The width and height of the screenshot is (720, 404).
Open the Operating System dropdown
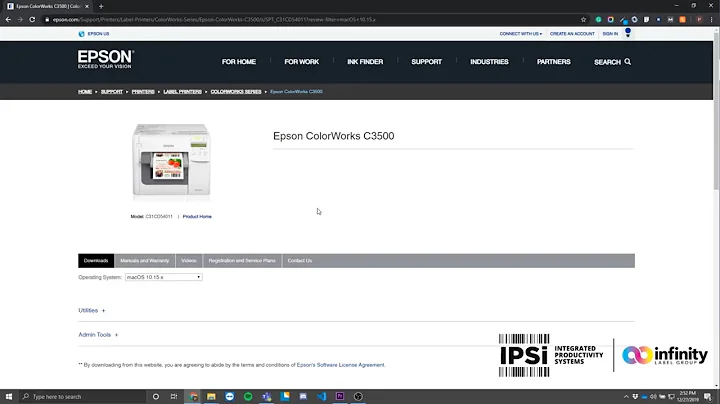(163, 277)
